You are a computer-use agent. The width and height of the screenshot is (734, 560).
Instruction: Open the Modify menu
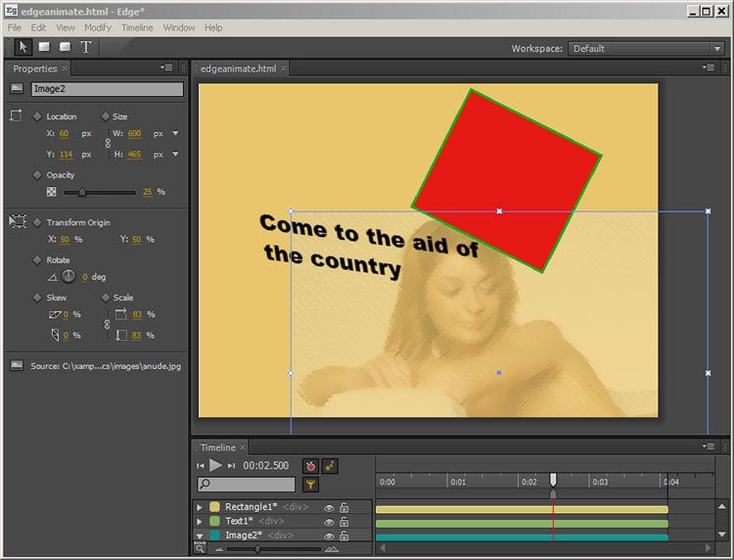click(98, 27)
